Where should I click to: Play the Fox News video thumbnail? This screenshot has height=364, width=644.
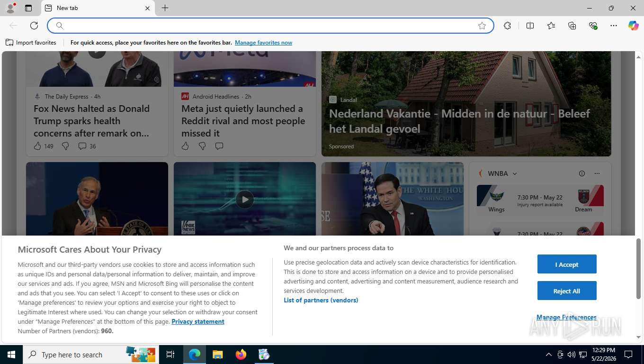[x=245, y=200]
